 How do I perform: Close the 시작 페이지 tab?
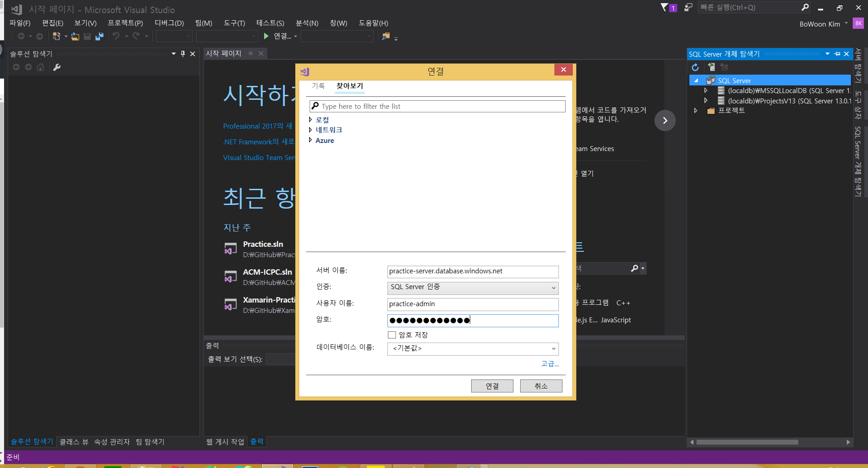point(261,53)
